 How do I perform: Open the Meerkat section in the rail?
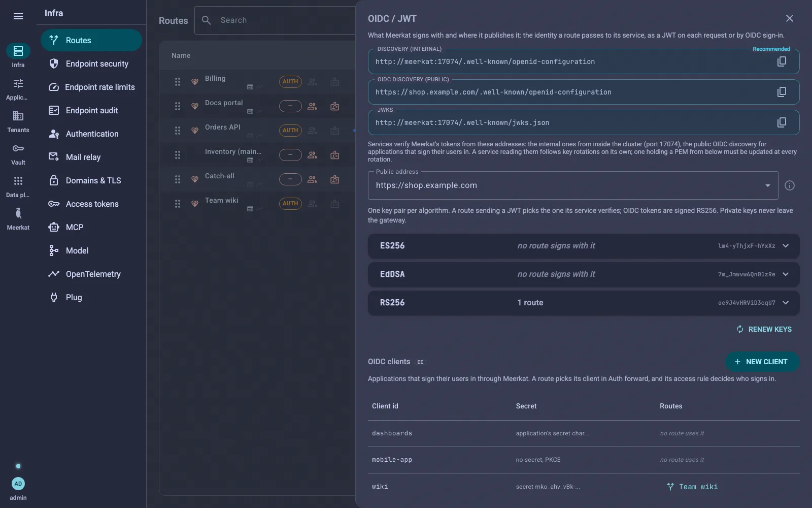18,218
